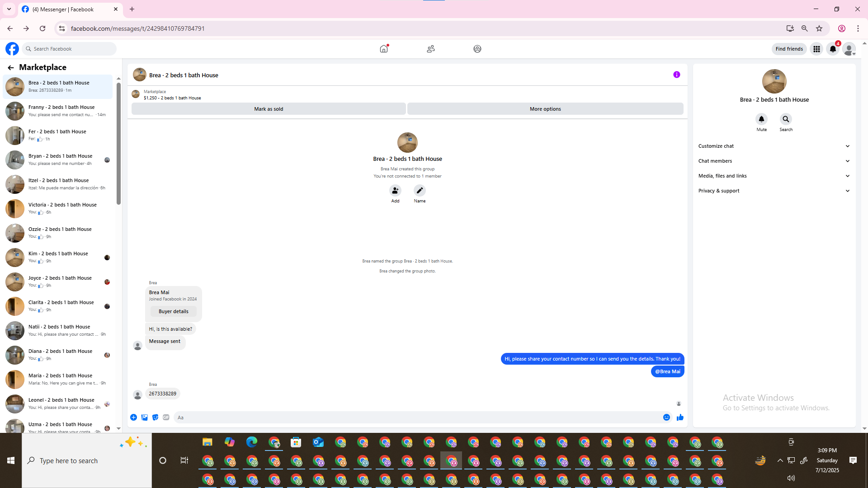Viewport: 868px width, 488px height.
Task: Expand the Chat members section
Action: (774, 161)
